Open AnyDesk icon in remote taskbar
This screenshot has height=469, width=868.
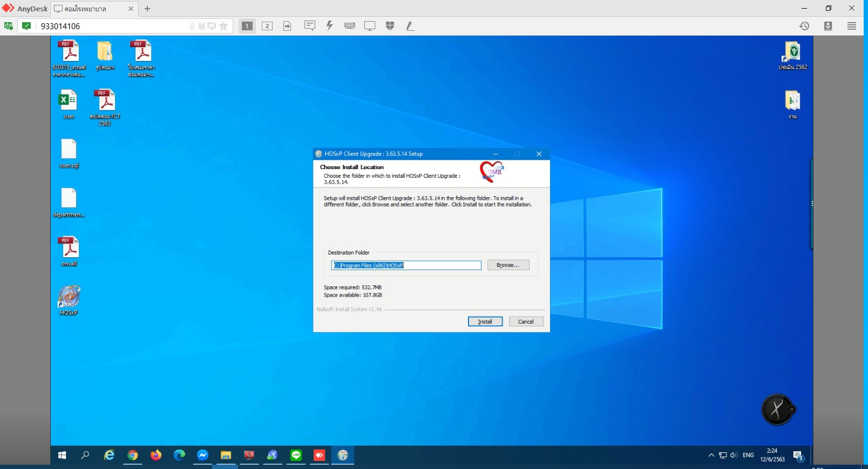pyautogui.click(x=319, y=455)
